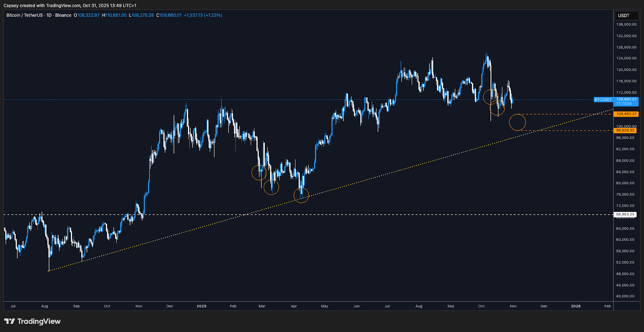Screen dimensions: 644x332
Task: Click the Bitcoin / TetherUS symbol title
Action: coord(39,15)
